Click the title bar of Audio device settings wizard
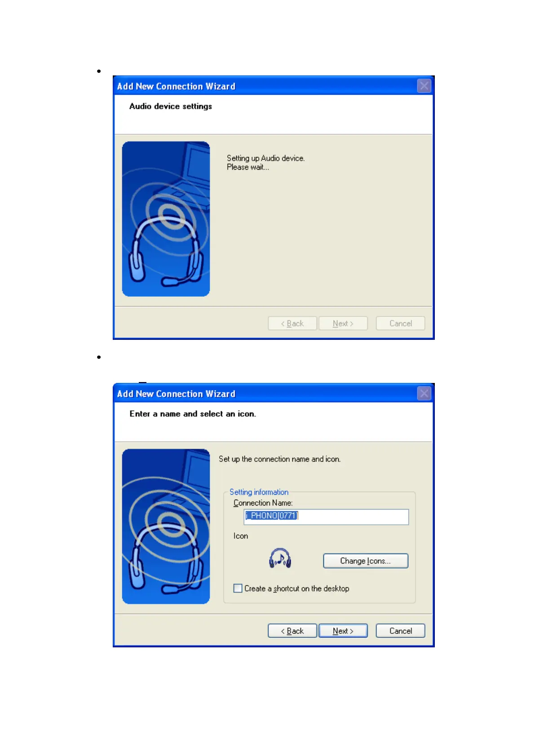Image resolution: width=535 pixels, height=756 pixels. pos(265,86)
